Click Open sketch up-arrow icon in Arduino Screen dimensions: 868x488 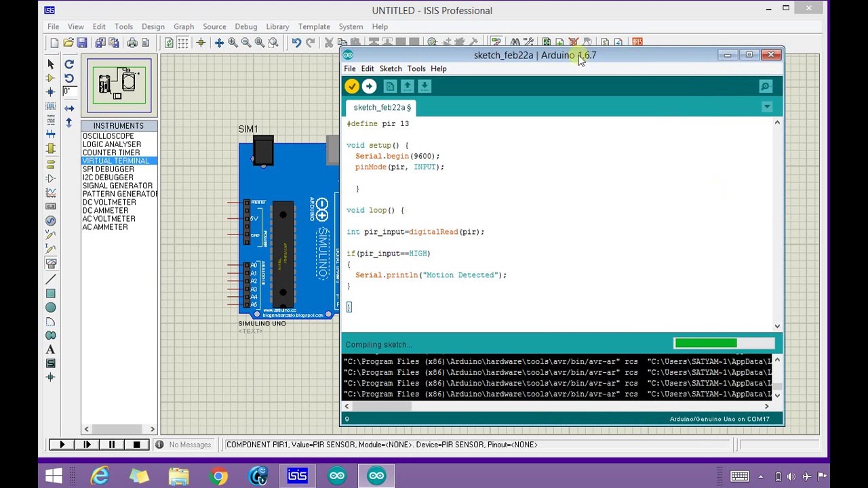(407, 86)
